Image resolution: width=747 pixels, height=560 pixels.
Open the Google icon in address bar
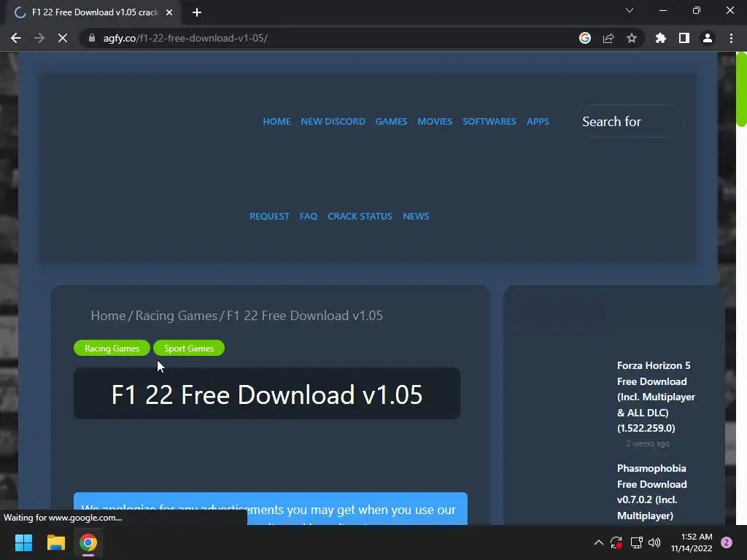(x=585, y=38)
